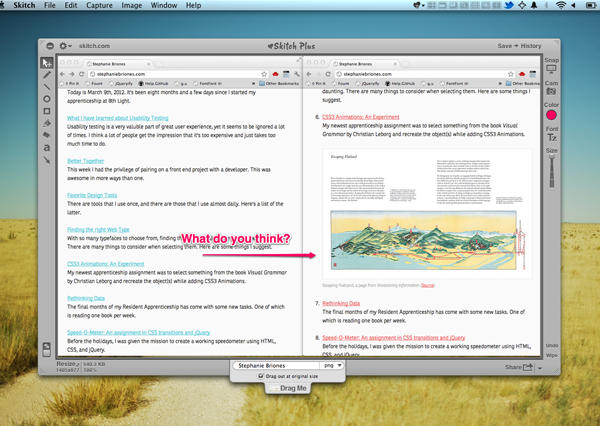Click the file name field 'Stephanie Briones'
Viewport: 600px width, 426px height.
tap(276, 366)
